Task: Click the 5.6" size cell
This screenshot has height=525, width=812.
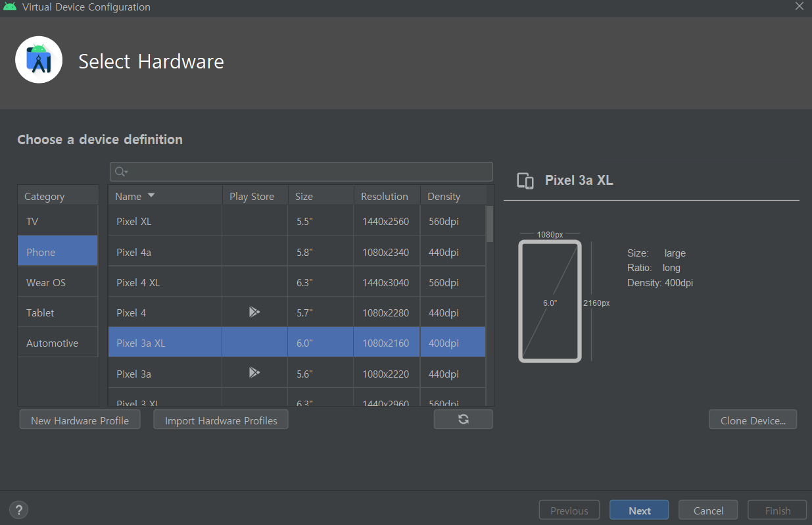Action: (x=321, y=374)
